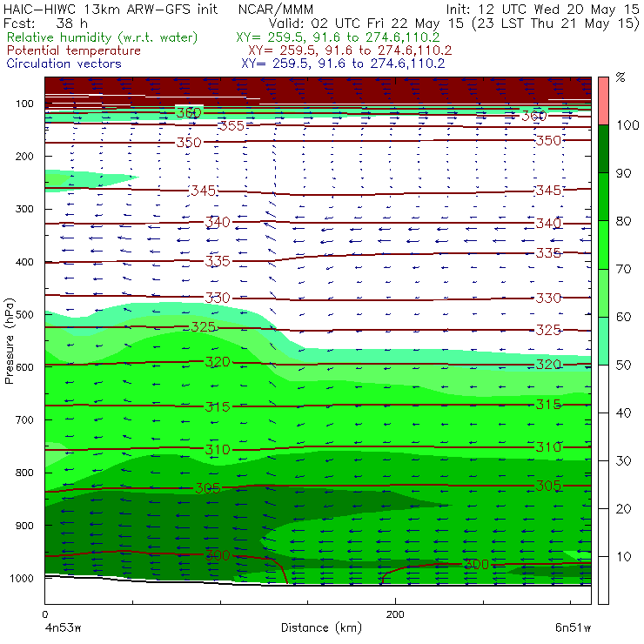Click the '90' colorbar label
The image size is (644, 644).
(623, 173)
